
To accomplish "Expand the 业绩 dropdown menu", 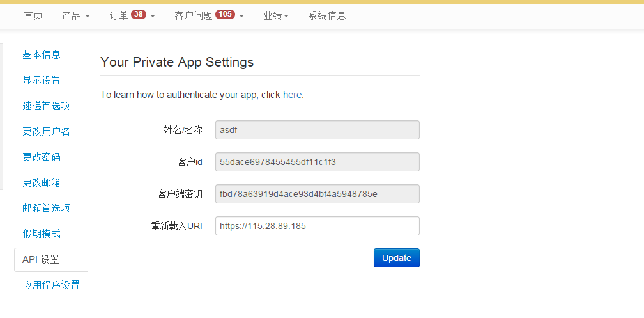I will [276, 16].
